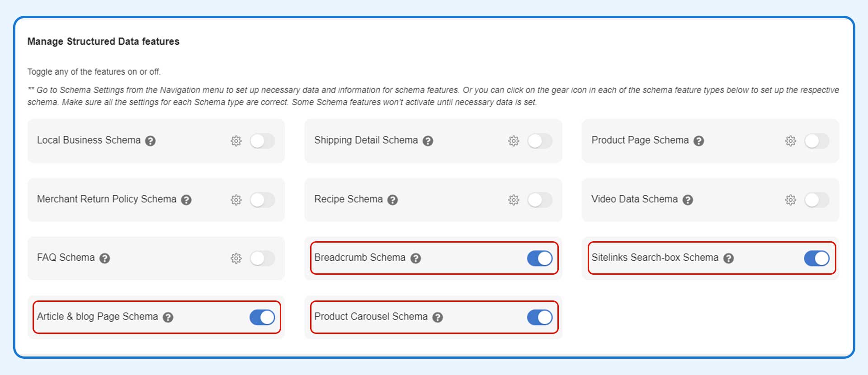Enable the Local Business Schema toggle
This screenshot has width=868, height=375.
pyautogui.click(x=263, y=141)
